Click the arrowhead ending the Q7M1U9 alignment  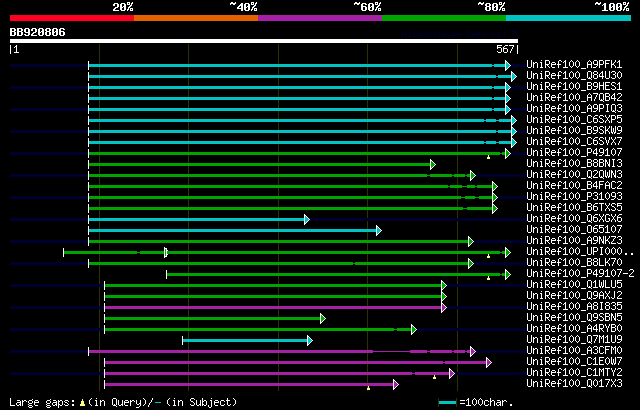[x=310, y=341]
